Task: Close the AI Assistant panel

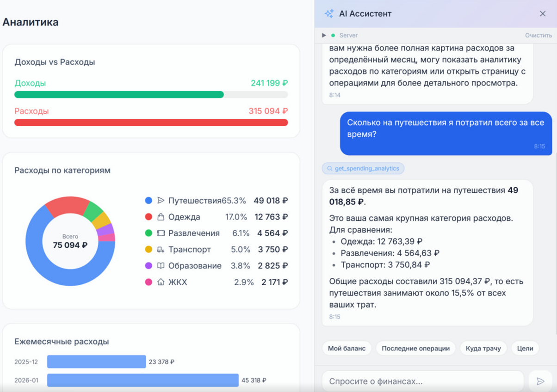Action: pyautogui.click(x=543, y=14)
